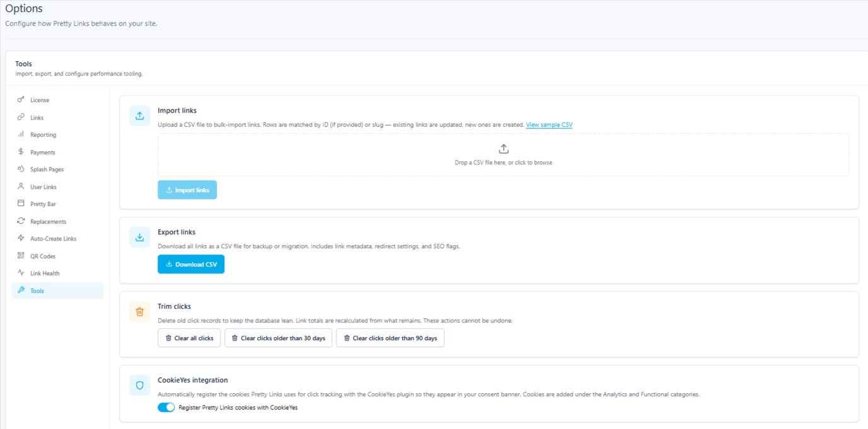Download CSV of all links
The image size is (868, 429).
click(191, 265)
